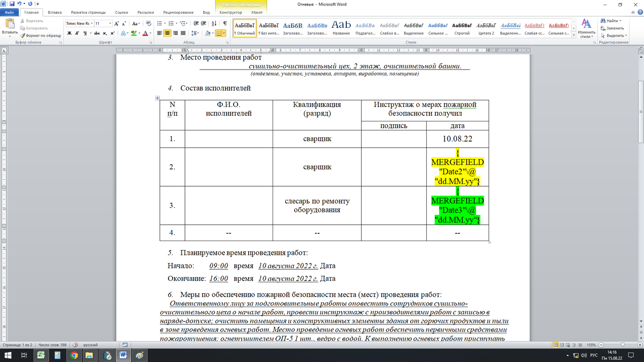Viewport: 644px width, 362px height.
Task: Switch to Print Layout view in status bar
Action: 556,345
